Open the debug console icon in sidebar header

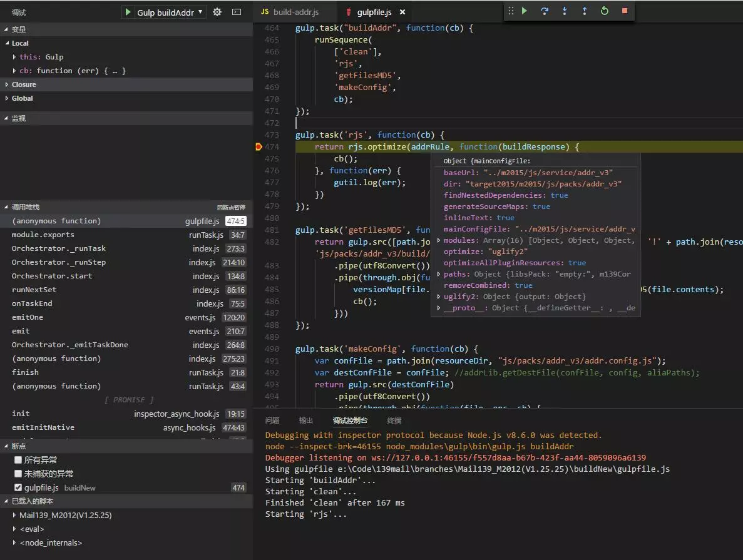236,12
